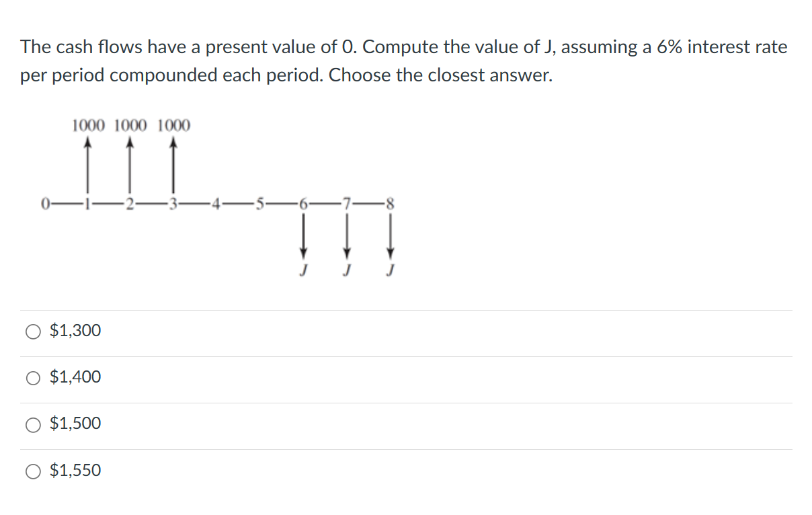Select the $1,500 radio button
This screenshot has height=515, width=812.
(x=32, y=424)
